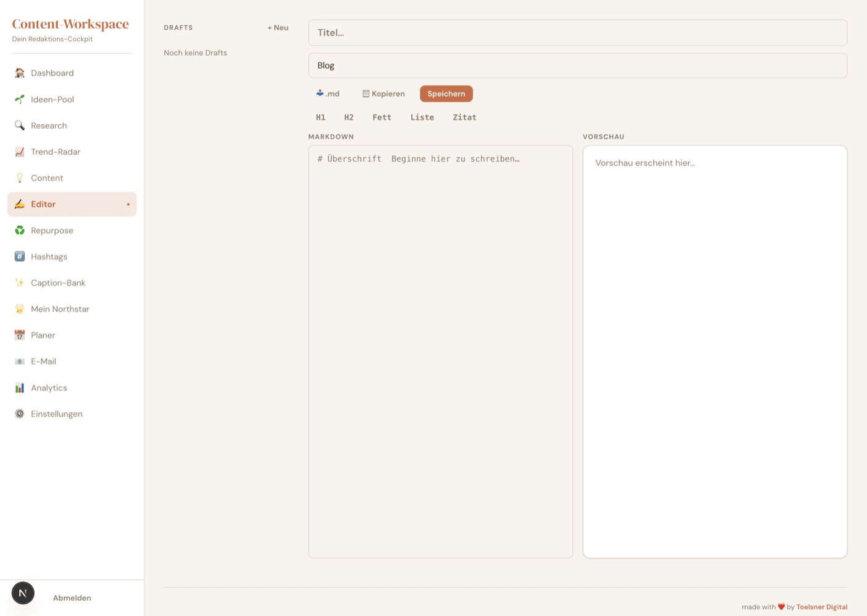Click the Research magnifier icon

(x=20, y=126)
